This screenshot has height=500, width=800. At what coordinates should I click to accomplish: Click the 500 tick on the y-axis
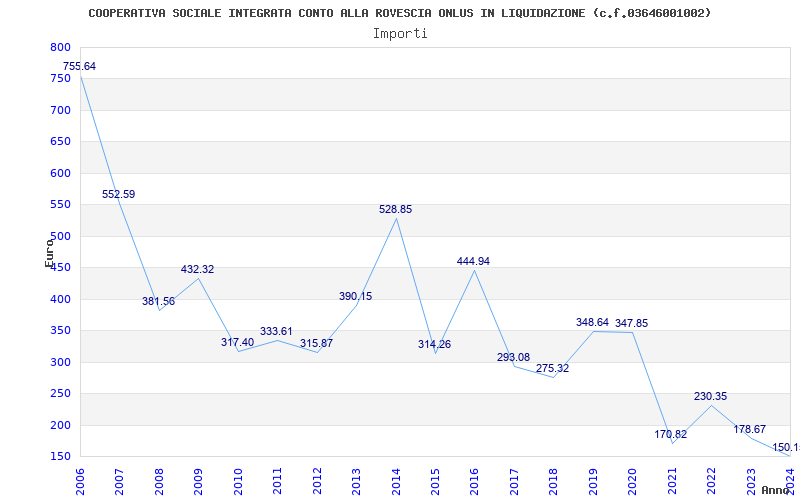pyautogui.click(x=60, y=236)
